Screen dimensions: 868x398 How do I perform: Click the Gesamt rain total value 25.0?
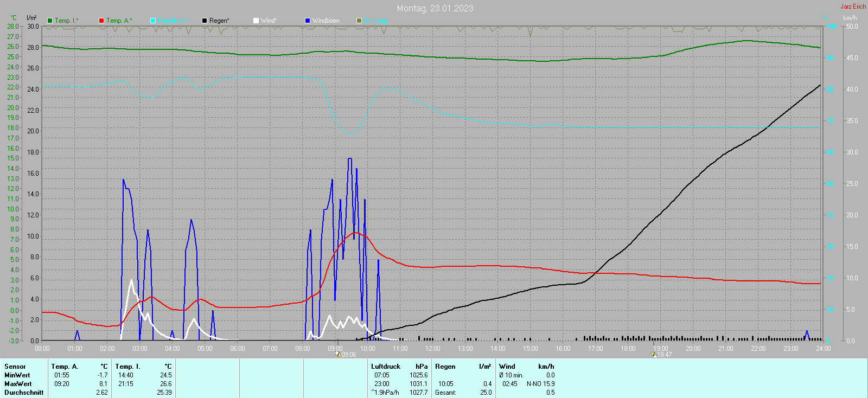coord(486,393)
